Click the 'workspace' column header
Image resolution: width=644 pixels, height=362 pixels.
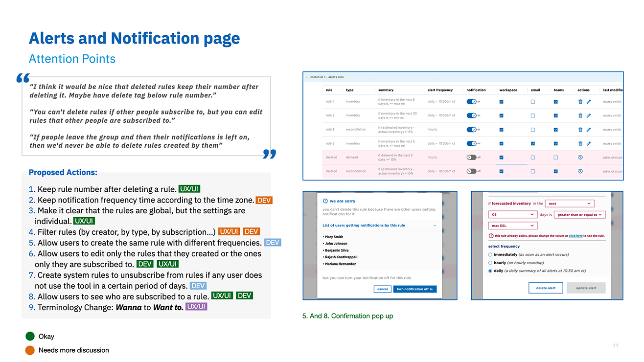(x=508, y=90)
